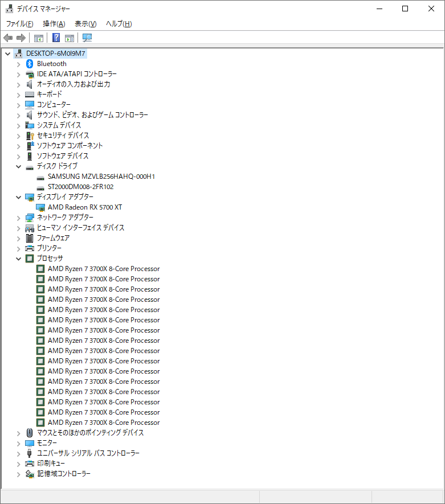Viewport: 445px width, 504px height.
Task: Toggle the console tree pane toolbar icon
Action: pos(39,38)
